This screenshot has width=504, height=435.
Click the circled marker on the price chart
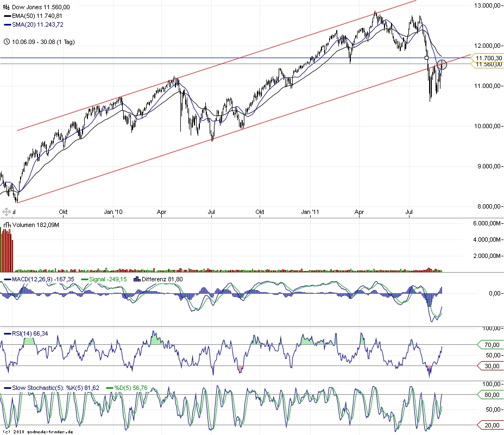coord(442,64)
